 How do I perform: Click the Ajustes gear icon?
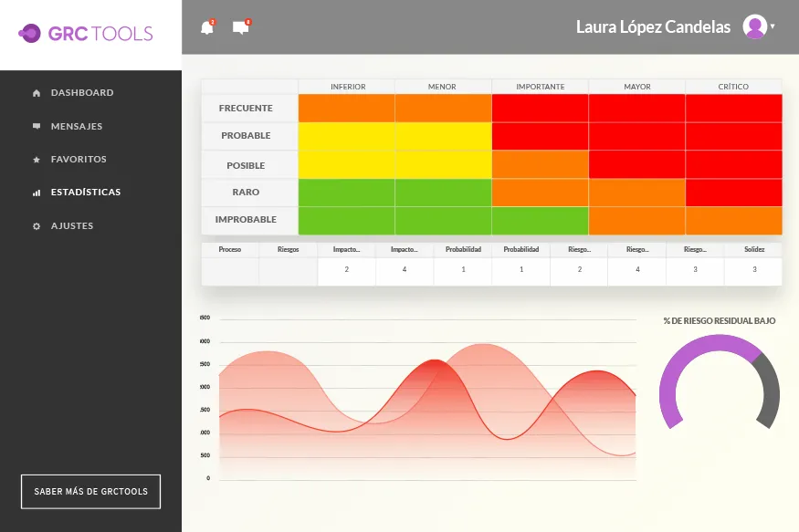[37, 226]
